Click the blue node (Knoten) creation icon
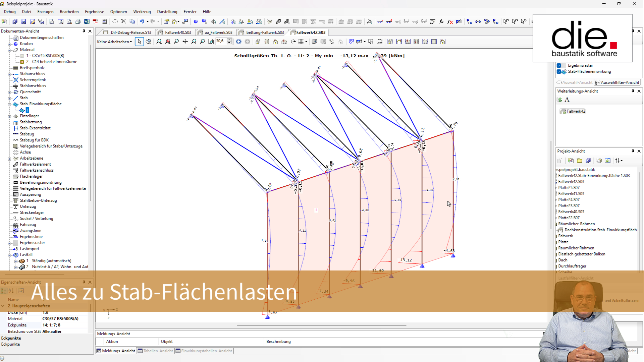 click(x=196, y=21)
